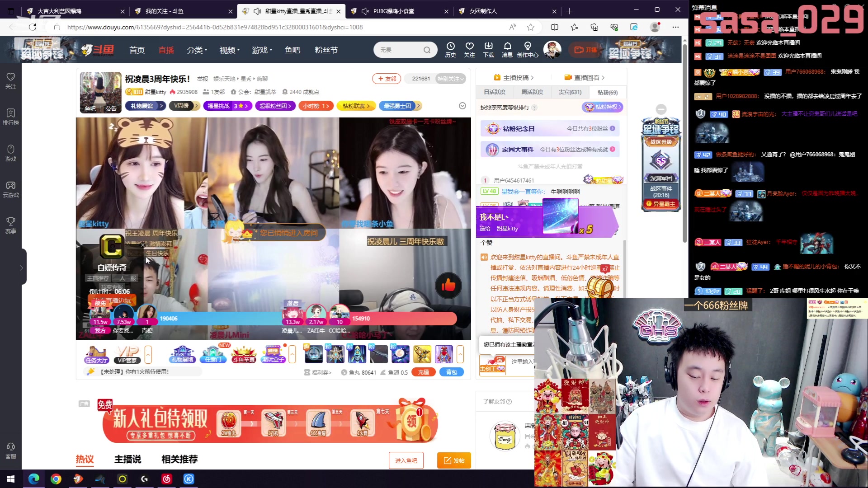
Task: Open the 关注 heart icon in header
Action: coord(469,50)
